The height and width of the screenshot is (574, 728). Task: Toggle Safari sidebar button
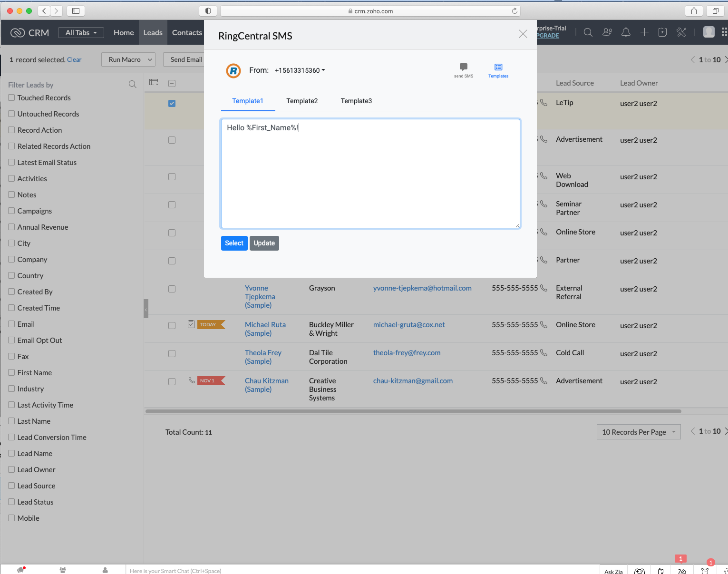click(76, 11)
